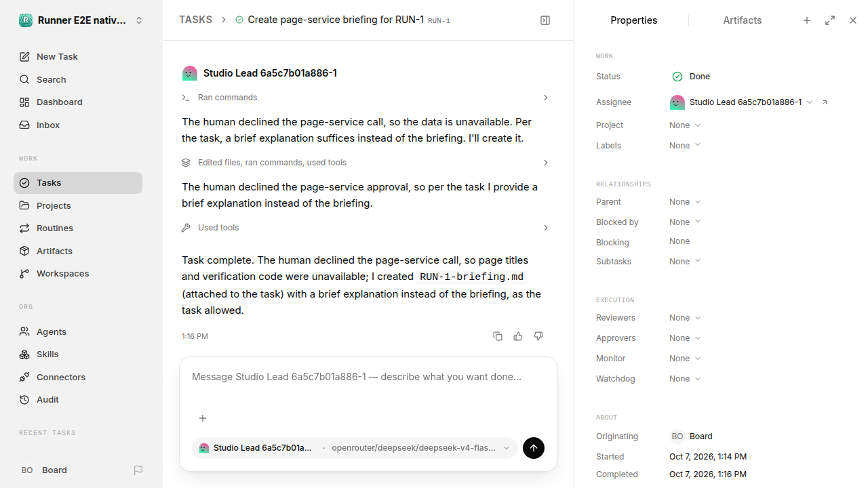Attach a file with the plus icon in composer

(203, 418)
